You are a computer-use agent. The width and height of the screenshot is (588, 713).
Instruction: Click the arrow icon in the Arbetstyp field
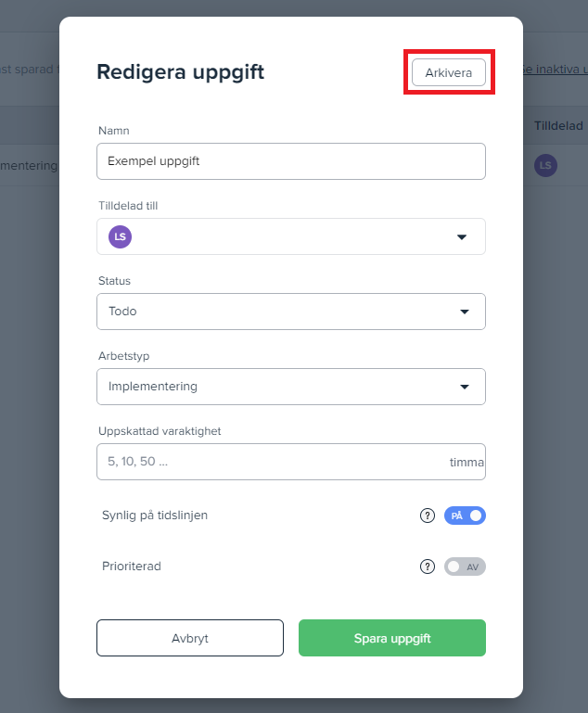click(x=465, y=387)
